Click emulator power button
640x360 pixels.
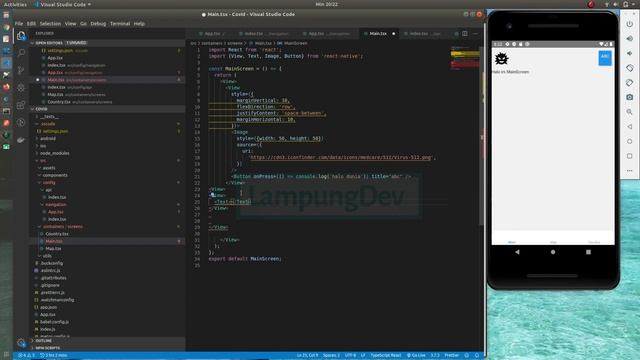point(629,24)
